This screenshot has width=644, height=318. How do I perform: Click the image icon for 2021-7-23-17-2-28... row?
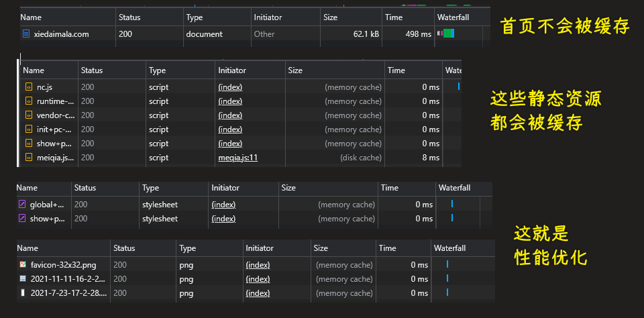click(x=23, y=293)
